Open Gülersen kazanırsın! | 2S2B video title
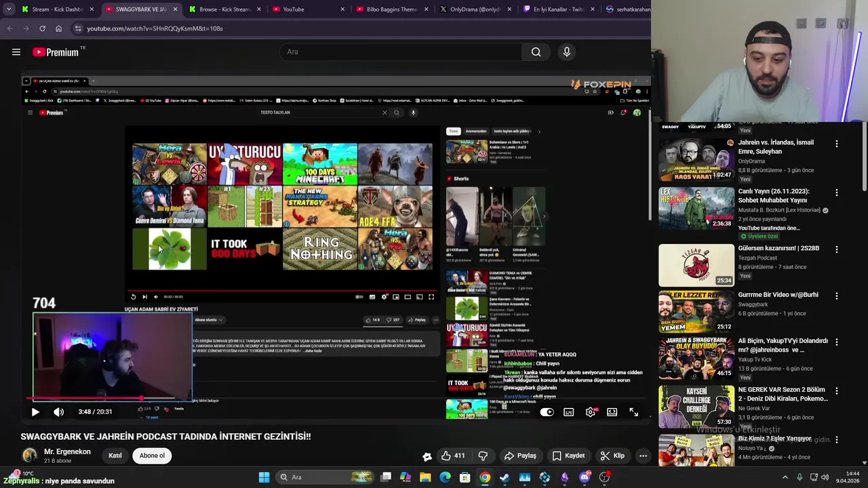The image size is (868, 488). (778, 249)
